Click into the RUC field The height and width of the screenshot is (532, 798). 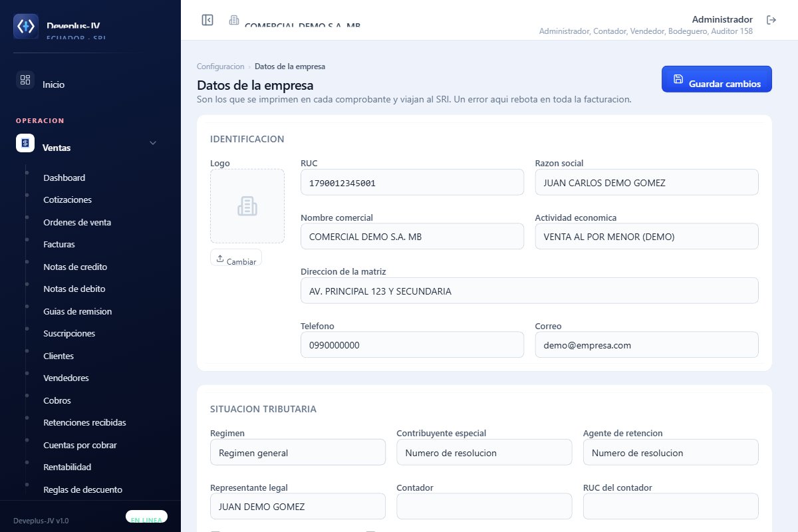412,182
